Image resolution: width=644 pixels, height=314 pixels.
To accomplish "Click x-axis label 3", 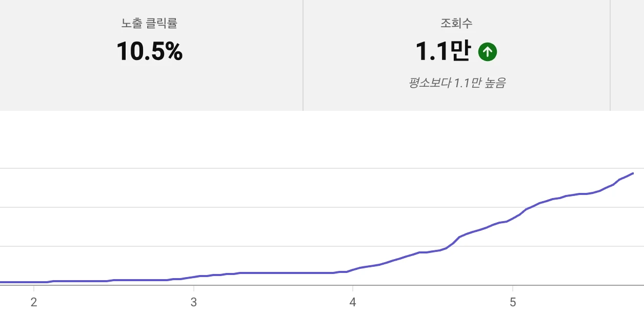I will (193, 302).
